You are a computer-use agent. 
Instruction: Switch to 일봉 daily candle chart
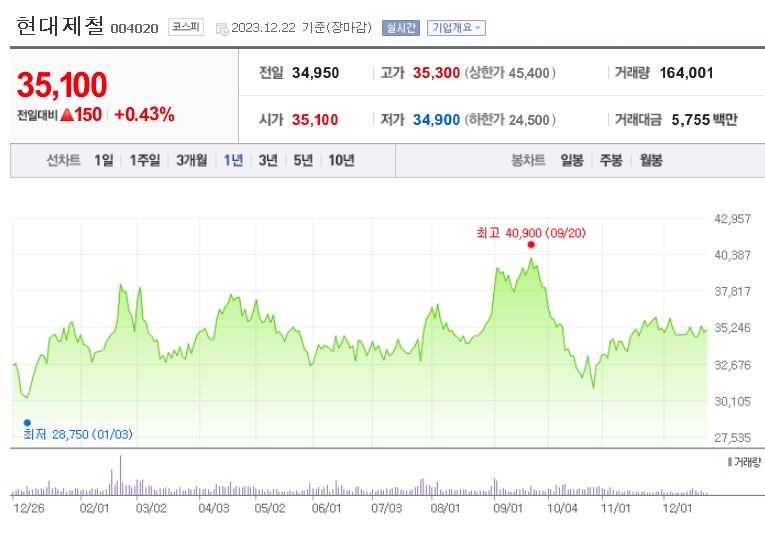point(572,160)
